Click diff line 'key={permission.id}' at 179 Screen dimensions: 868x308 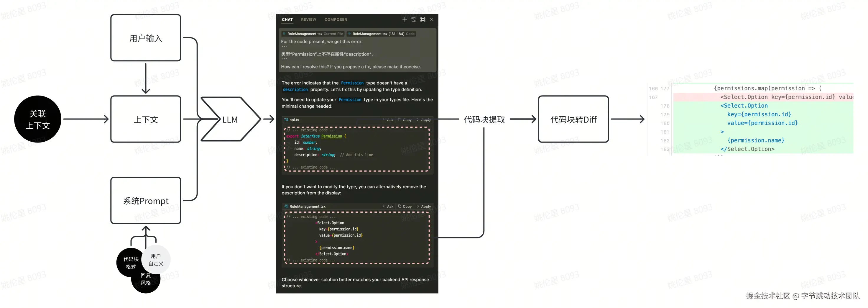tap(759, 114)
